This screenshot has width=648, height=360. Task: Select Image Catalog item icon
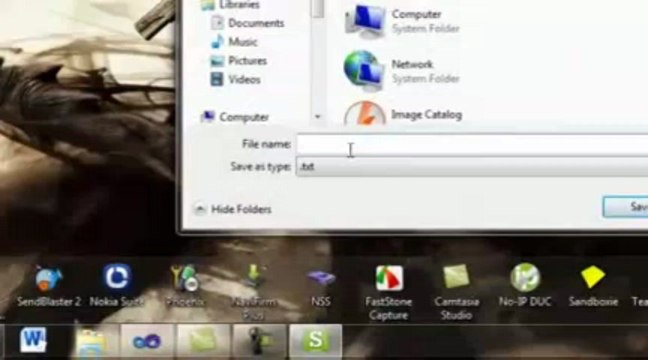coord(364,113)
